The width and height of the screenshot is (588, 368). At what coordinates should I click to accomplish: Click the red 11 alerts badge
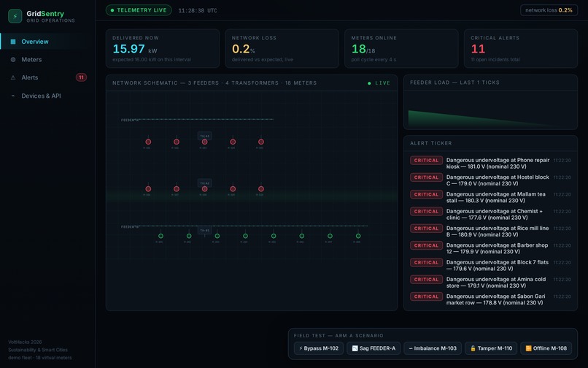[x=81, y=77]
